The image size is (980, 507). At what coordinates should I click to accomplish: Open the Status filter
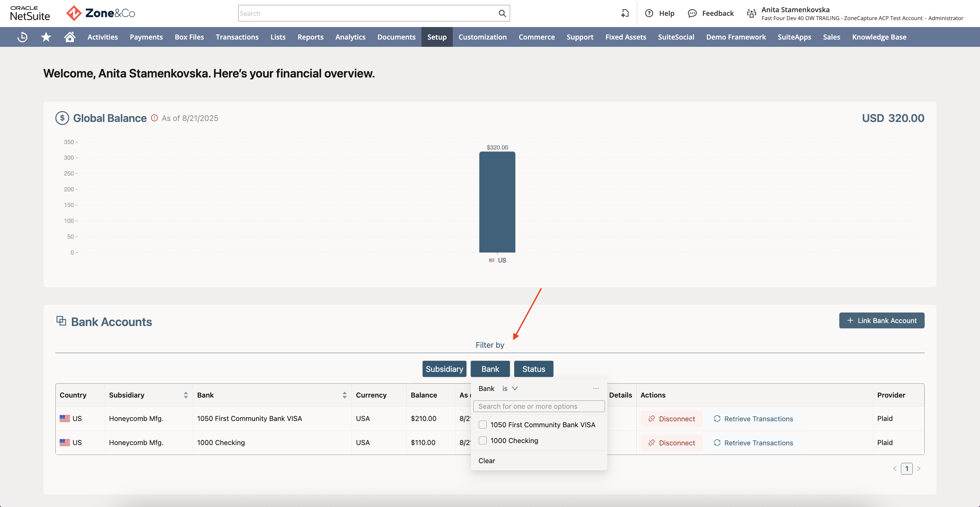[533, 369]
